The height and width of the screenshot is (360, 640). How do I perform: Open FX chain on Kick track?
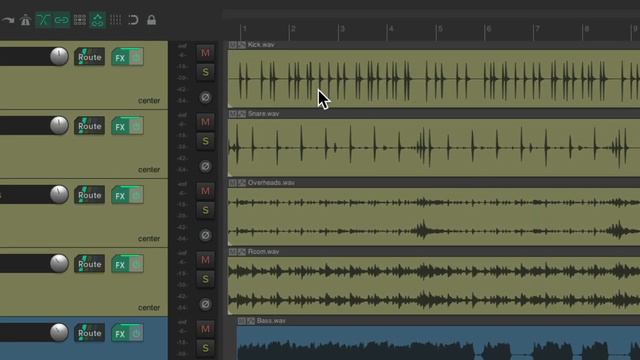click(120, 58)
